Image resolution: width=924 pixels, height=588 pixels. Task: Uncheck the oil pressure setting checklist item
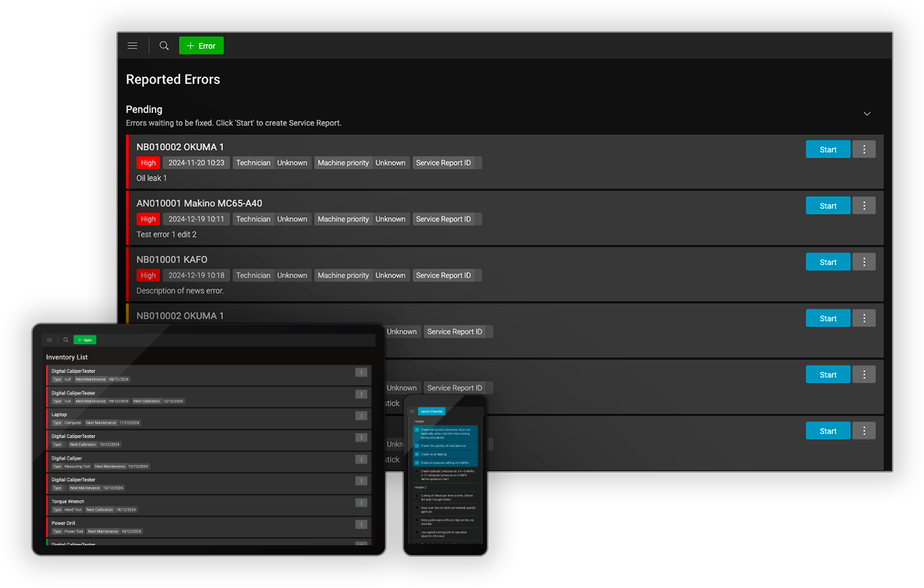[417, 462]
